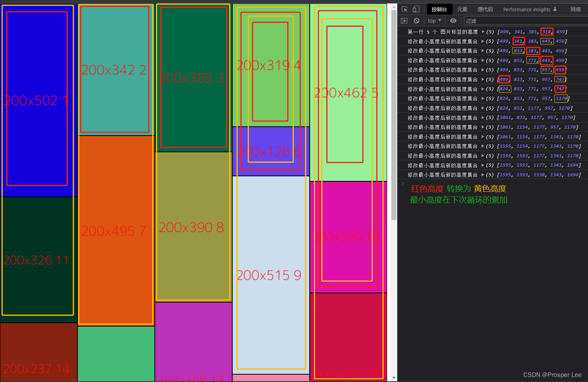Click the green image labeled 200x319 4
This screenshot has height=382, width=588.
(271, 65)
